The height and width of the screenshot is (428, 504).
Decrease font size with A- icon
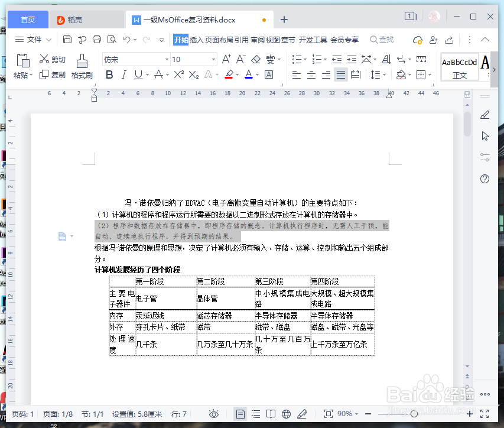click(x=240, y=59)
